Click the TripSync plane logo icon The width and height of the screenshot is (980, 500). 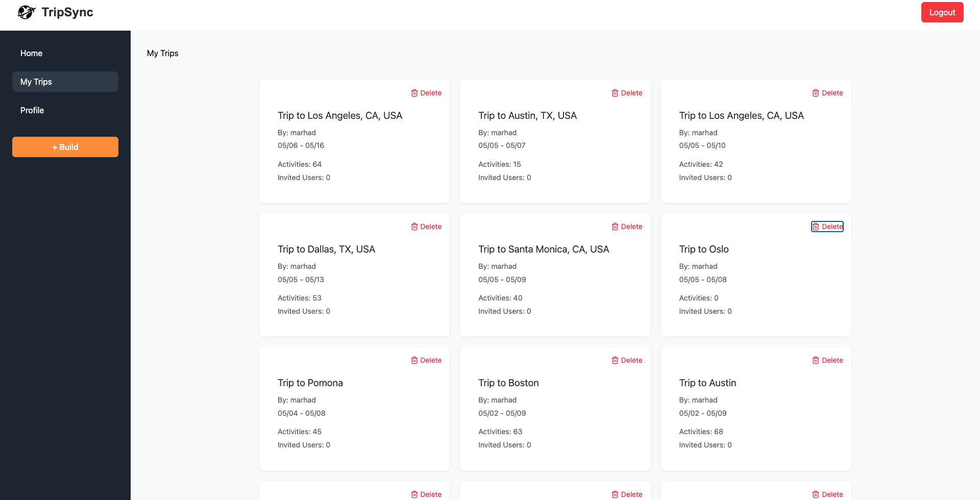(x=26, y=12)
